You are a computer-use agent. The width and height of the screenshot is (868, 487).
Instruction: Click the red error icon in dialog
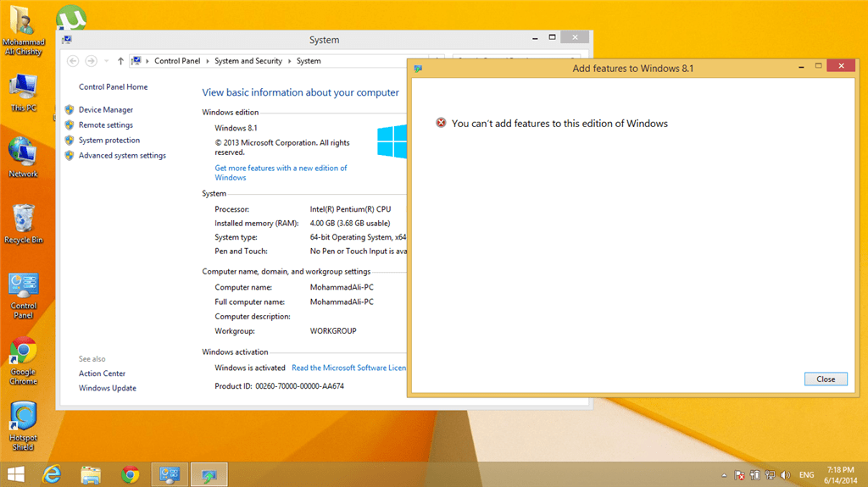tap(441, 123)
